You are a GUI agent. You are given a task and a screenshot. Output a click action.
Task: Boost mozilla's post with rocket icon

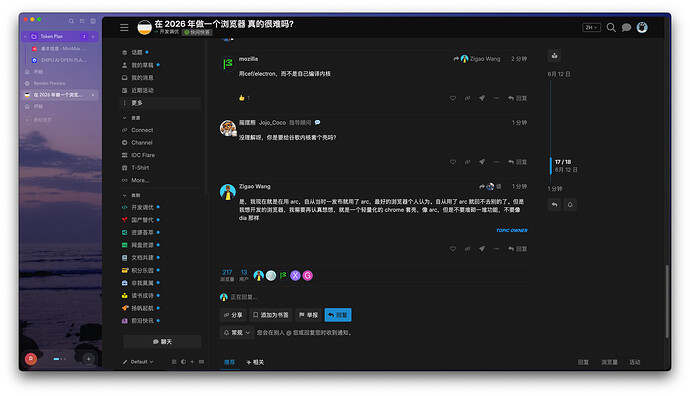482,98
